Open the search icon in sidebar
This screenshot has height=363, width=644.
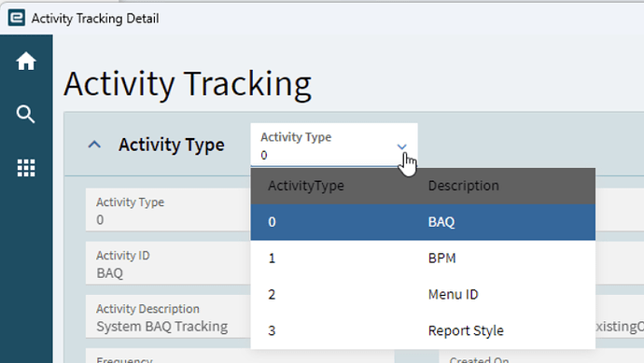click(25, 114)
